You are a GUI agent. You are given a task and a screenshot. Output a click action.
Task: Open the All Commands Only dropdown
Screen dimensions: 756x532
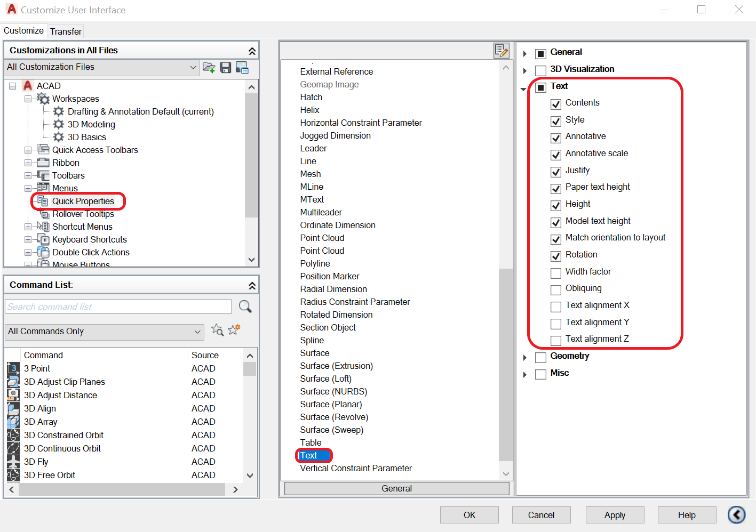[x=197, y=332]
